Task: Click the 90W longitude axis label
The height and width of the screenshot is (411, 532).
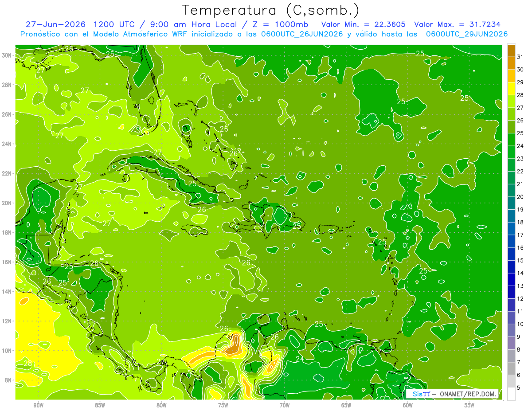Action: tap(39, 406)
